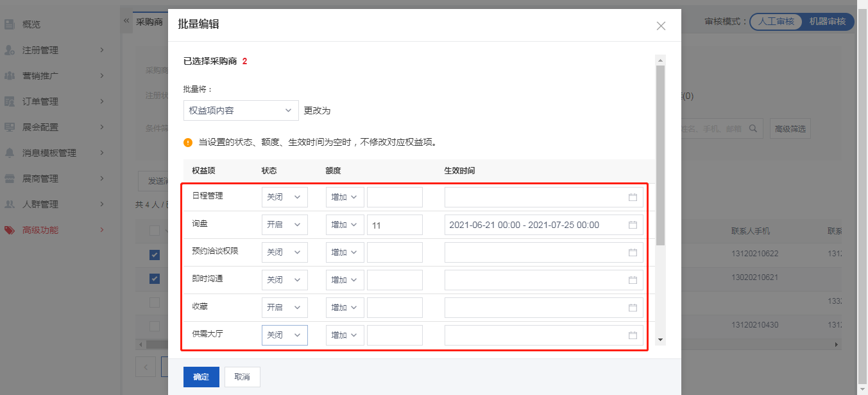Screen dimensions: 868x395
Task: Click 即时沟通 quota input field
Action: pos(395,280)
